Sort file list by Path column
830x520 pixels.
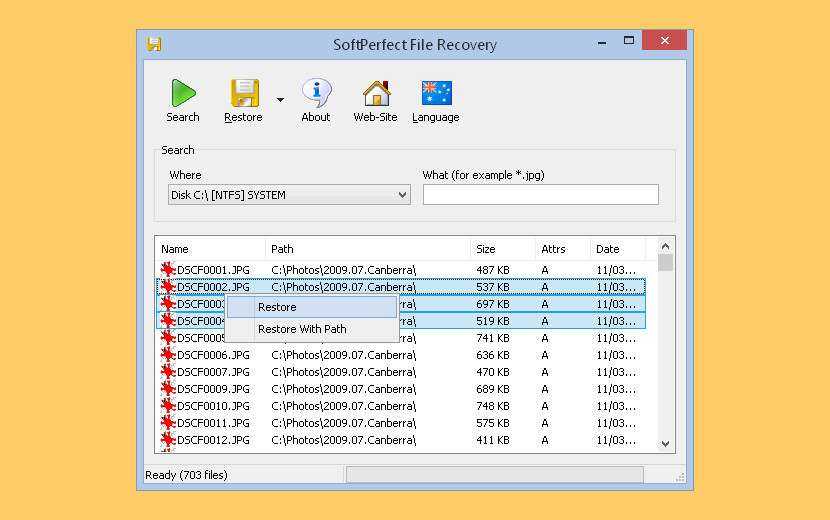click(x=368, y=249)
